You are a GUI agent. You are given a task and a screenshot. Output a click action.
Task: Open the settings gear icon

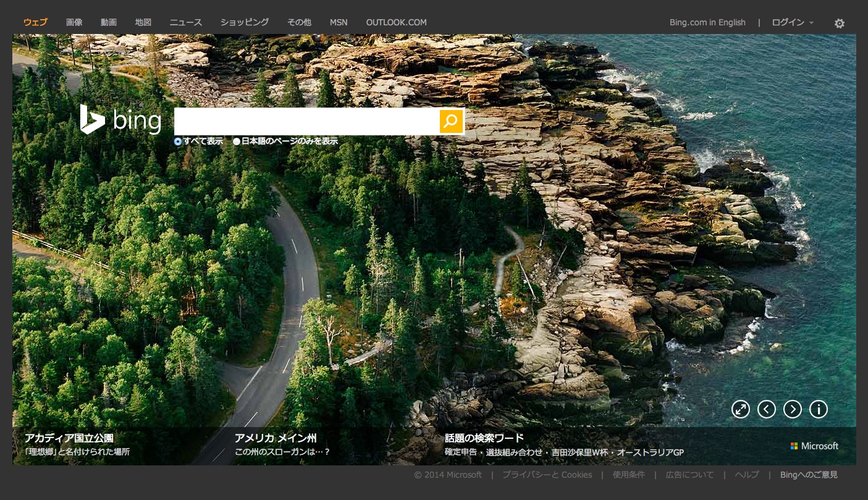click(x=839, y=23)
